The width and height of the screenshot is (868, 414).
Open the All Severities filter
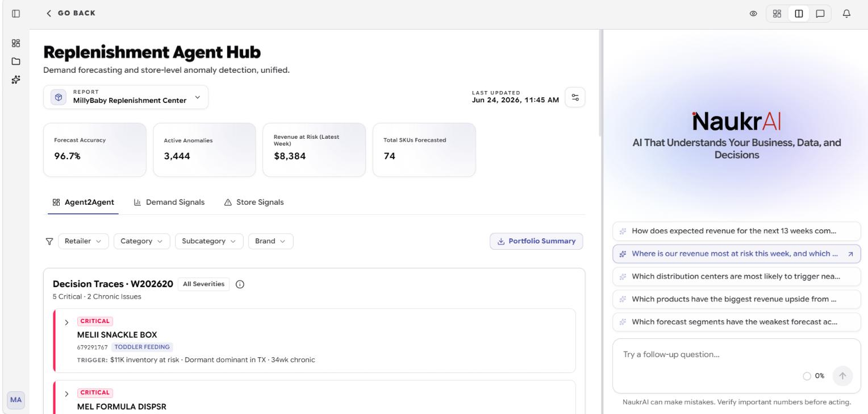tap(203, 284)
